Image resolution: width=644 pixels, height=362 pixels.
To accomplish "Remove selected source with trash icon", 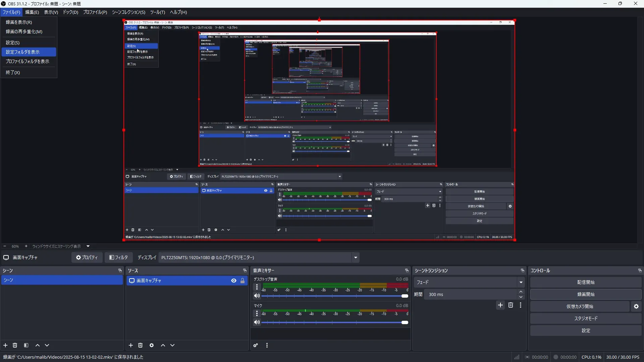I will click(141, 345).
